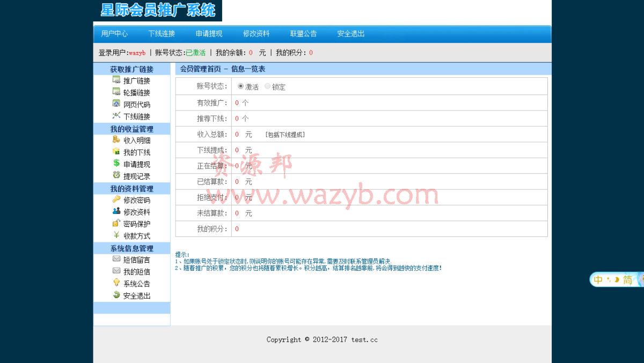Image resolution: width=644 pixels, height=363 pixels.
Task: Click the 我的收益管理 section header
Action: (x=131, y=129)
